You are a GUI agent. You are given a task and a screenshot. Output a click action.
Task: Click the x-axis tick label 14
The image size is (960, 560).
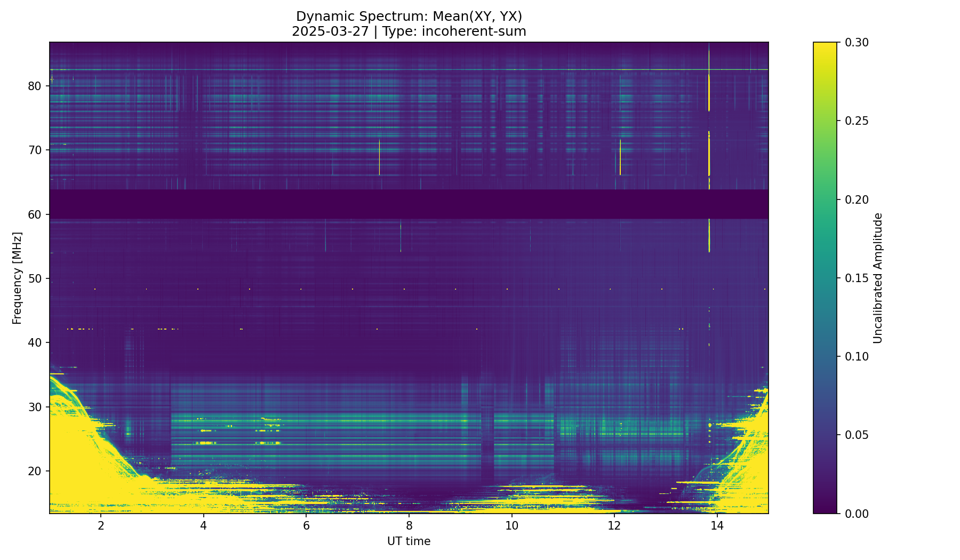717,525
